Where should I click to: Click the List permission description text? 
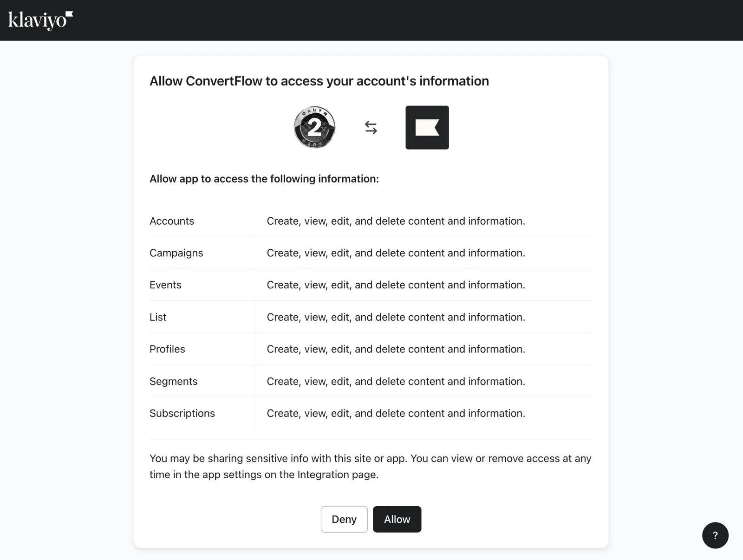pyautogui.click(x=396, y=317)
